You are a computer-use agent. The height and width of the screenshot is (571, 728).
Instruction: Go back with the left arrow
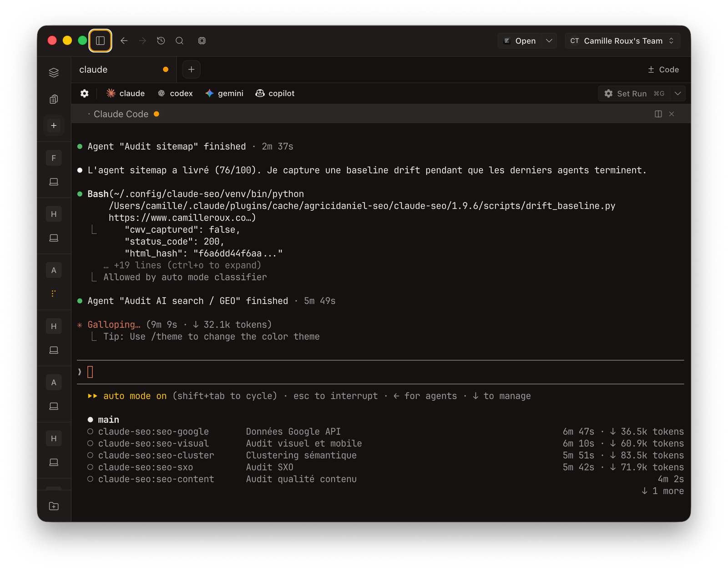pyautogui.click(x=124, y=40)
